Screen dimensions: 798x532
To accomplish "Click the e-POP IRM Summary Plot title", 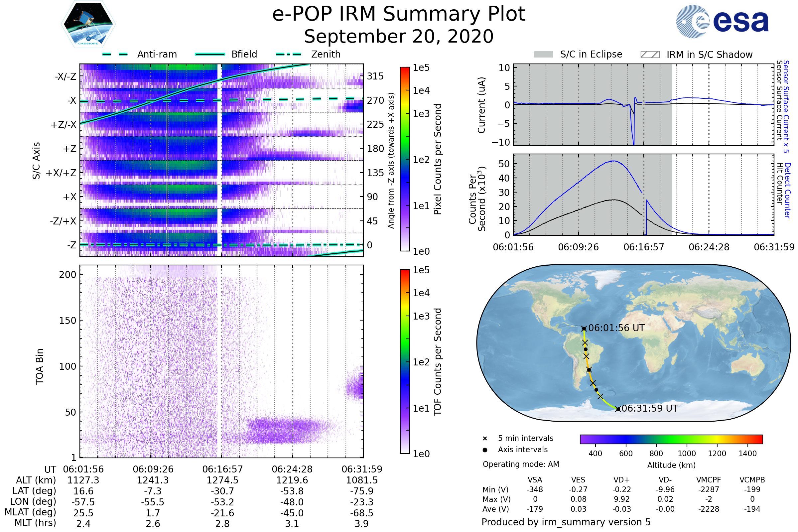I will pos(399,14).
